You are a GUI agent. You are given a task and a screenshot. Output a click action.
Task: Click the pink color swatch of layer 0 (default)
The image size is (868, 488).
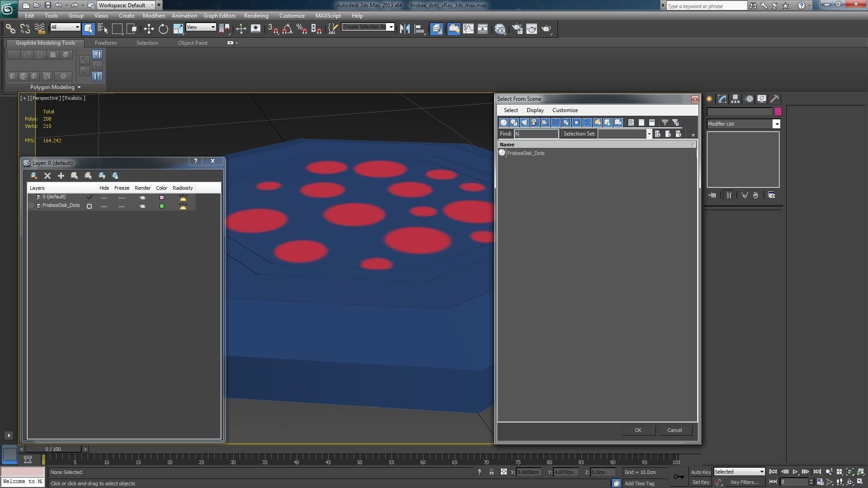click(161, 197)
